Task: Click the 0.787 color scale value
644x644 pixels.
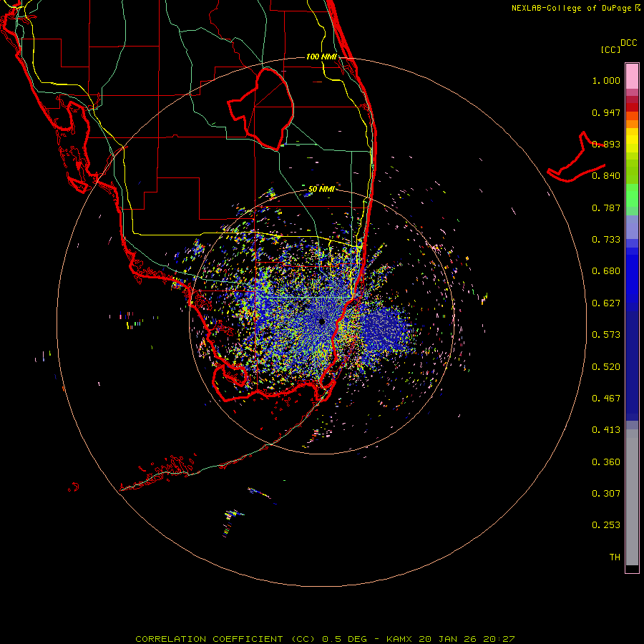Action: (606, 208)
